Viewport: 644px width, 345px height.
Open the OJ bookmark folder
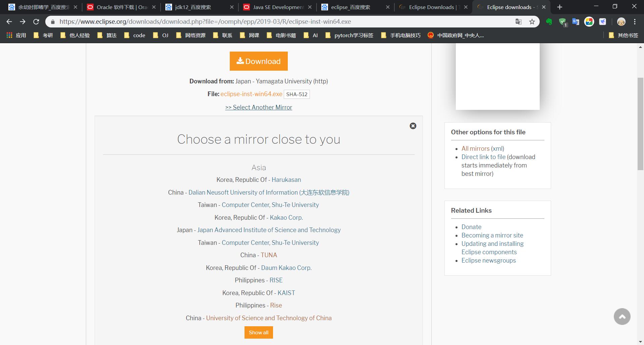pyautogui.click(x=161, y=35)
